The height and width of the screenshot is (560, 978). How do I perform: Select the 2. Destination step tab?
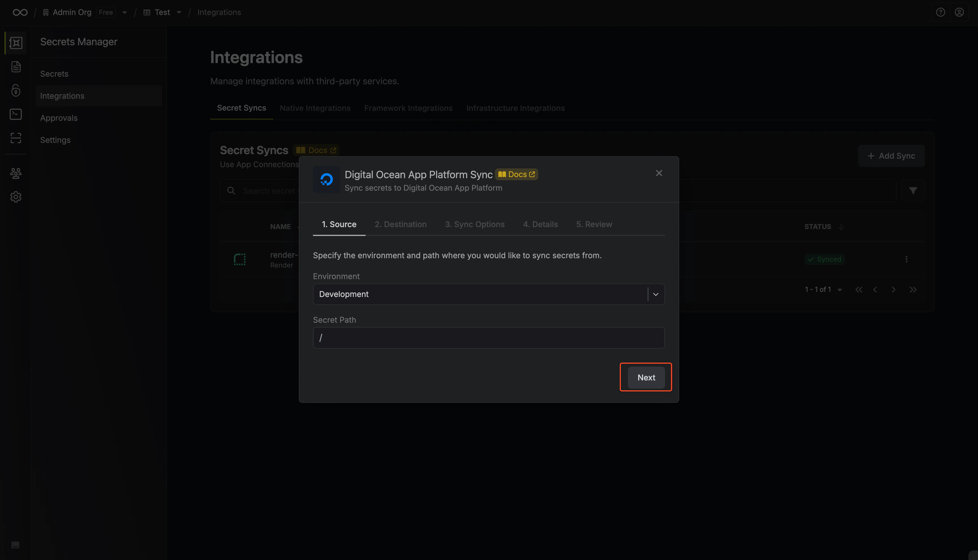[x=400, y=224]
